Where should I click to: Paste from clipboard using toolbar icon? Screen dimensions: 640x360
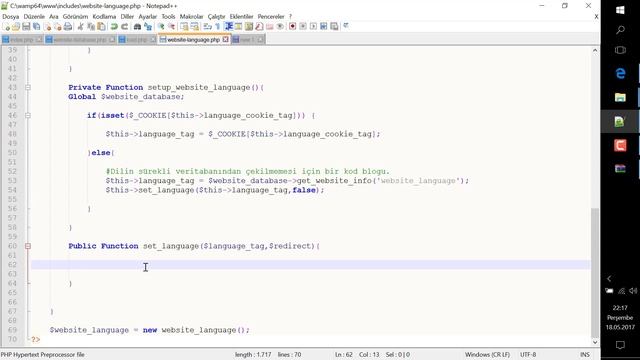[x=101, y=27]
